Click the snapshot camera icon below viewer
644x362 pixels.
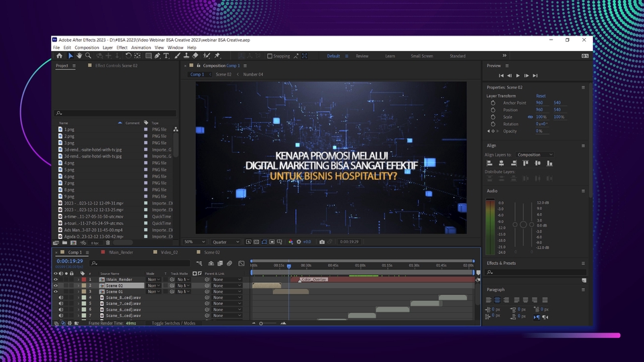[322, 242]
